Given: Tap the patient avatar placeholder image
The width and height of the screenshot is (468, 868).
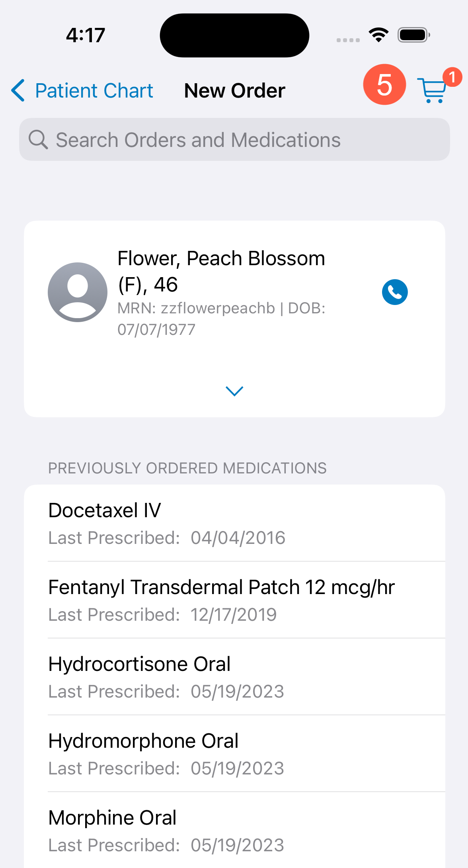Looking at the screenshot, I should 78,292.
